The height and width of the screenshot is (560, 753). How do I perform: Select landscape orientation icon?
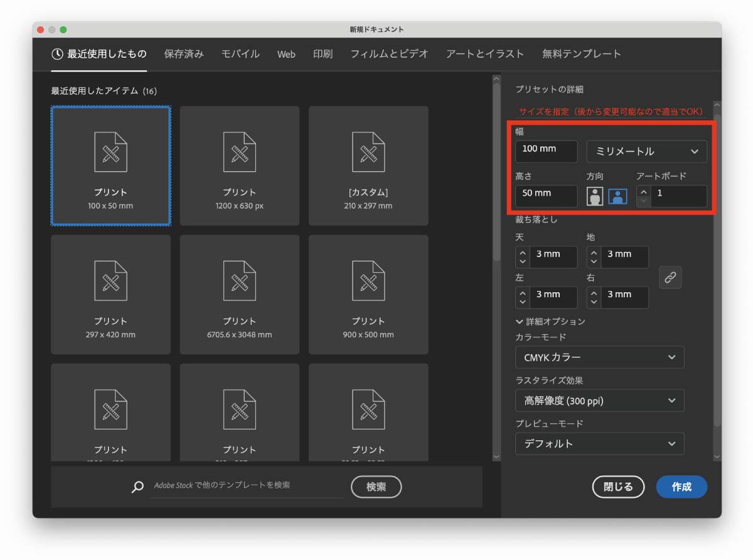pyautogui.click(x=617, y=196)
